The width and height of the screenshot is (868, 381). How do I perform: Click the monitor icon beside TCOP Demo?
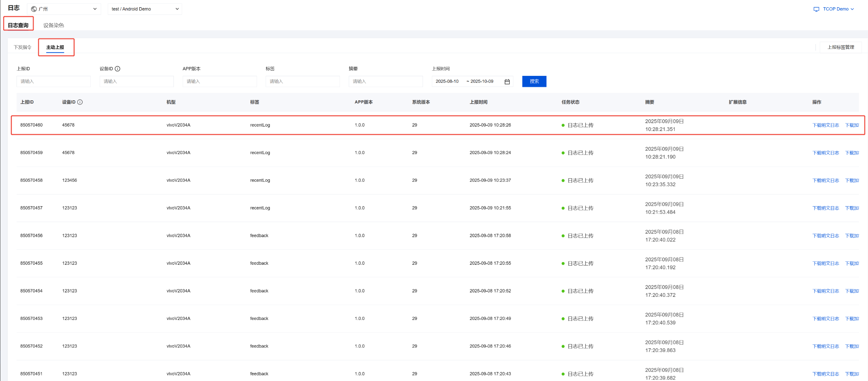816,9
